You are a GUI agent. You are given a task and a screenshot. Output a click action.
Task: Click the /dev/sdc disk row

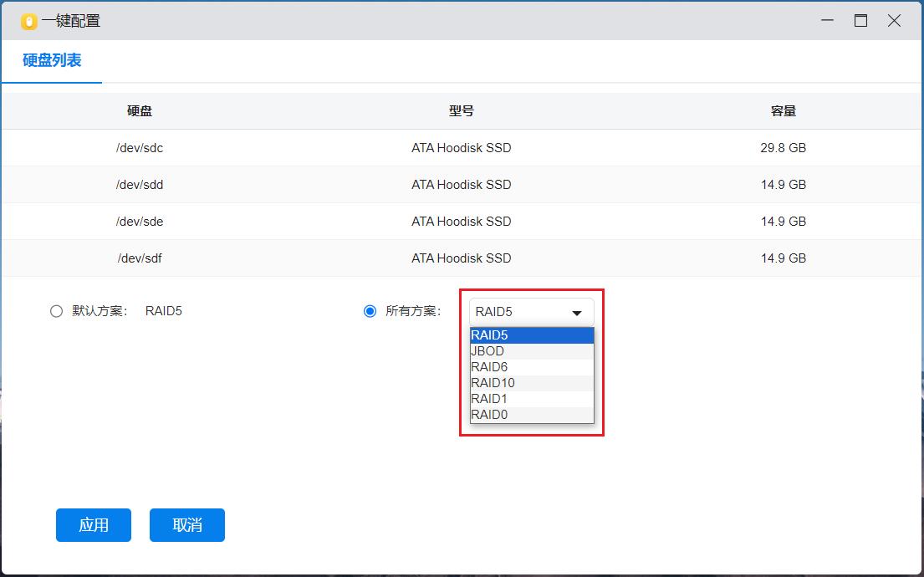click(x=461, y=148)
